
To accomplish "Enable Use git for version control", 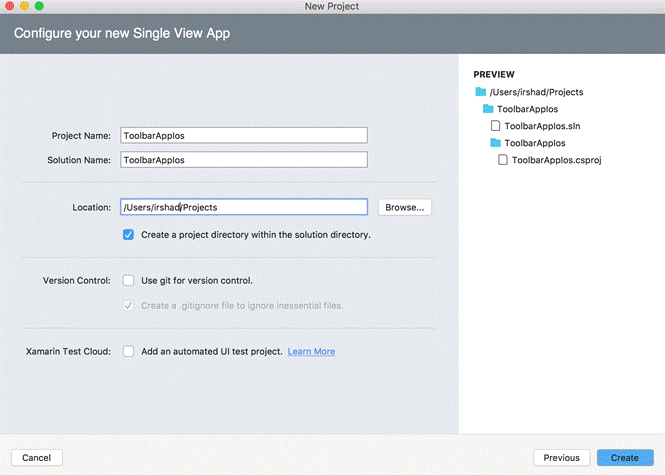I will click(x=128, y=281).
